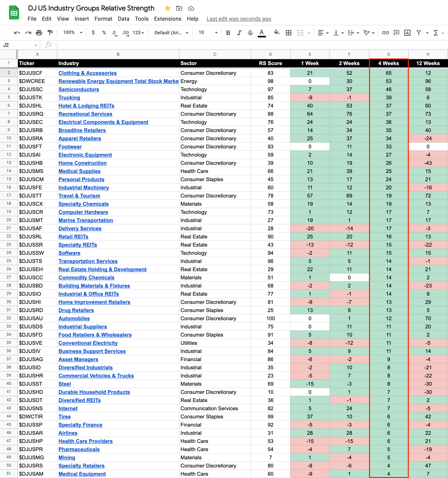Open the Data menu
Screen dimensions: 448x478
(x=123, y=19)
